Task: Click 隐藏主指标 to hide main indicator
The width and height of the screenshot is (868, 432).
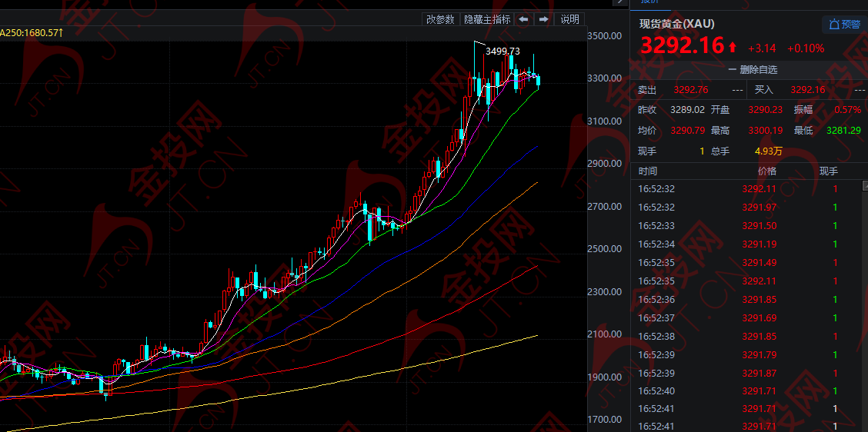Action: [x=487, y=19]
